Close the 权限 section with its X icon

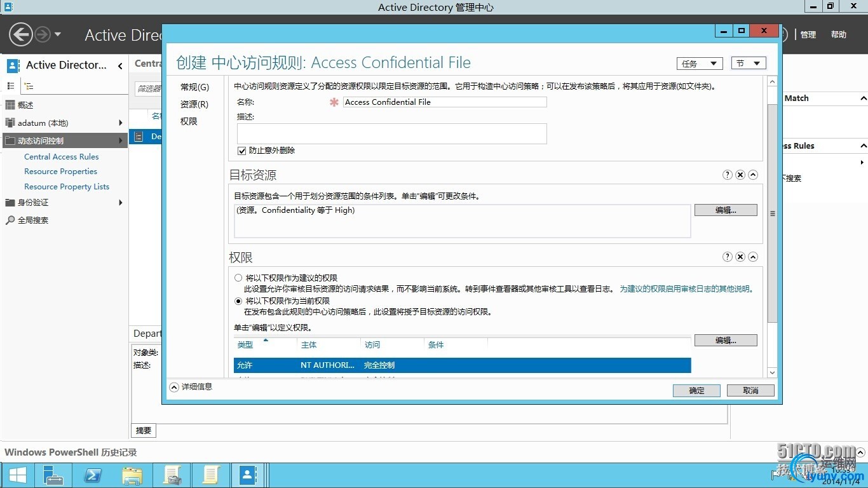[x=740, y=257]
